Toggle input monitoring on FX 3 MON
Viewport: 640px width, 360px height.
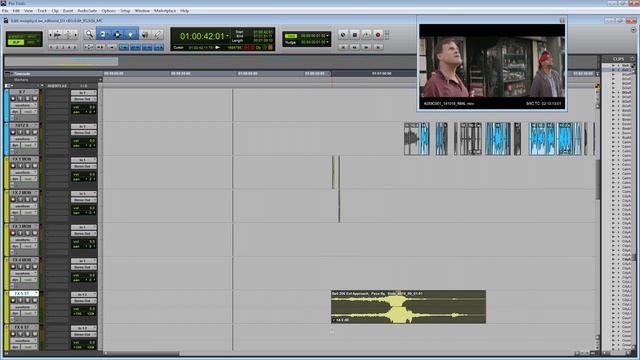click(20, 233)
